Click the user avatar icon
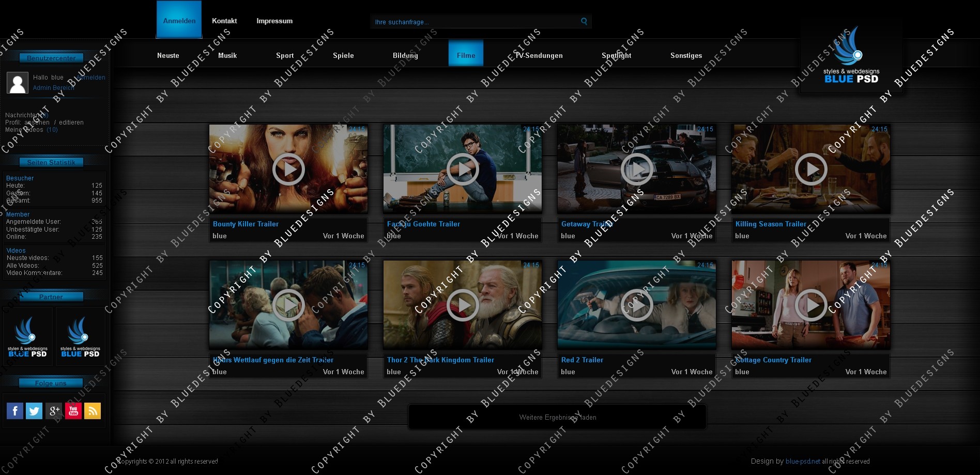The height and width of the screenshot is (475, 980). 18,83
